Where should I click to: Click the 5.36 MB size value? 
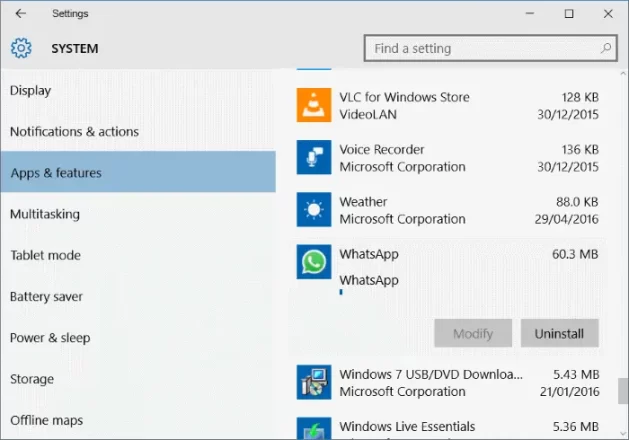[x=576, y=426]
